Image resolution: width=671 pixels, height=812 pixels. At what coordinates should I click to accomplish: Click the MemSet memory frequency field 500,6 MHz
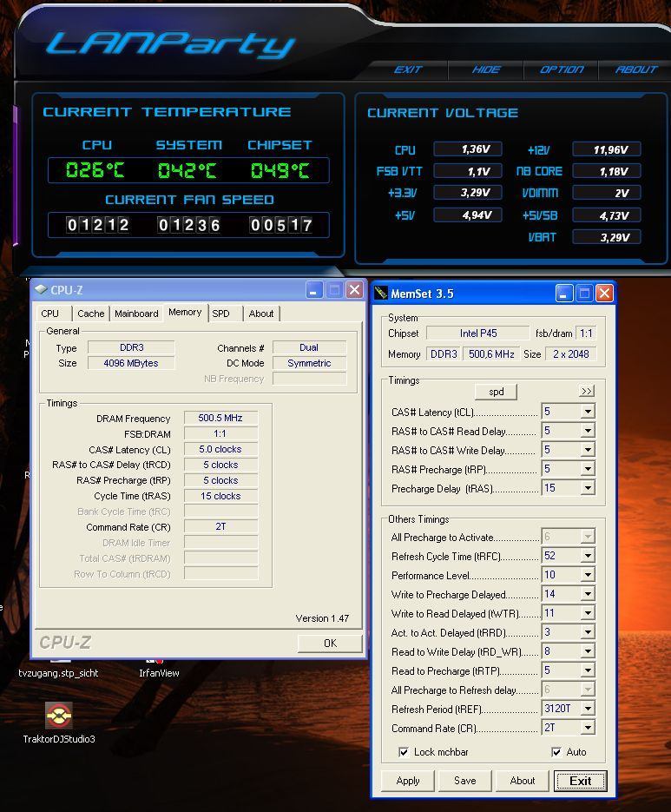tap(491, 354)
